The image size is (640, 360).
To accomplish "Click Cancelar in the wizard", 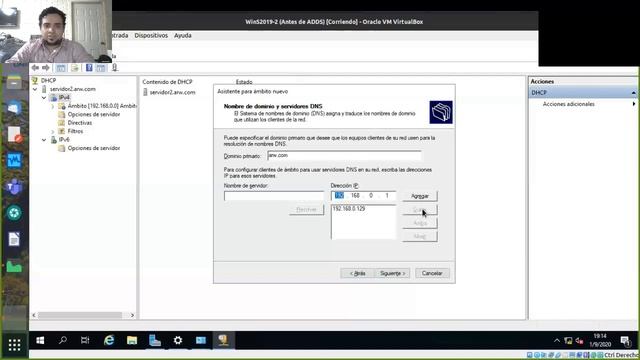I will pyautogui.click(x=432, y=273).
